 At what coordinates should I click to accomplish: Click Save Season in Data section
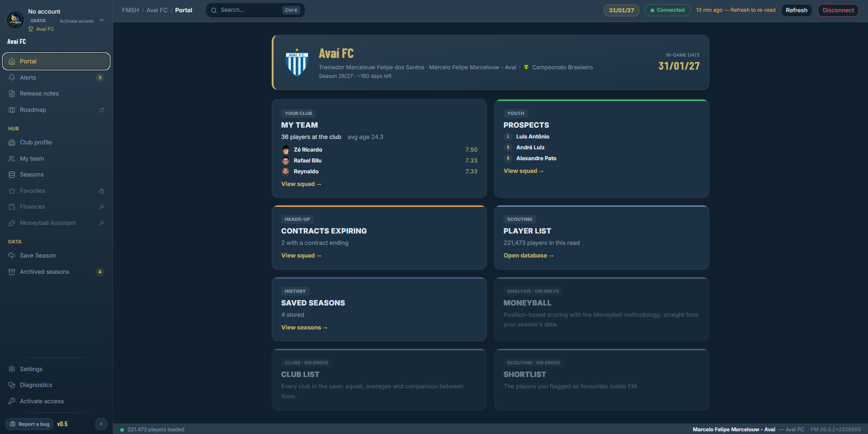56,256
